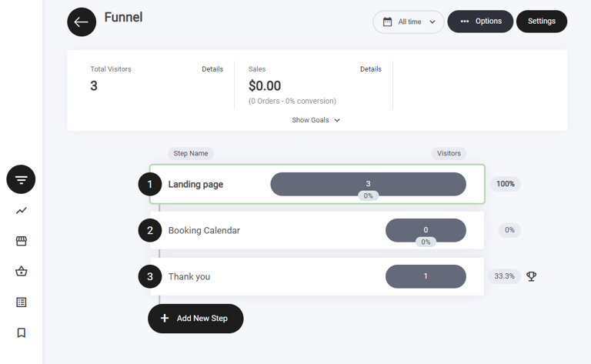Open the funnel icon in sidebar
The width and height of the screenshot is (591, 364).
(21, 179)
